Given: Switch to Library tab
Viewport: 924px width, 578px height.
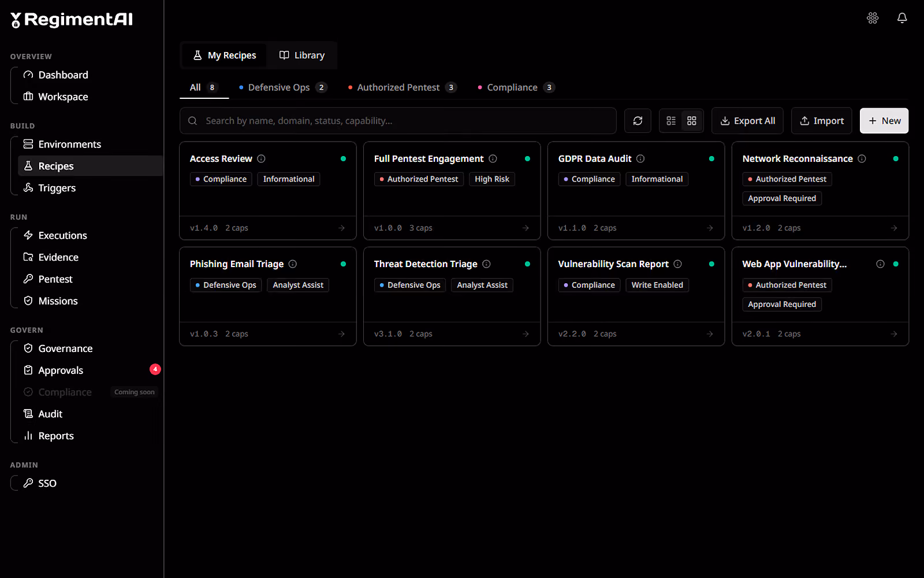Looking at the screenshot, I should [302, 55].
